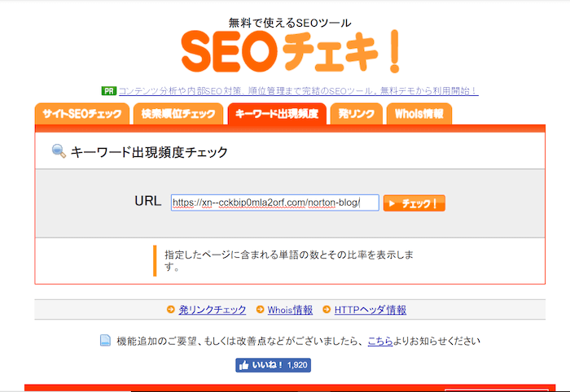
Task: Click the orange チェック! button
Action: tap(414, 203)
